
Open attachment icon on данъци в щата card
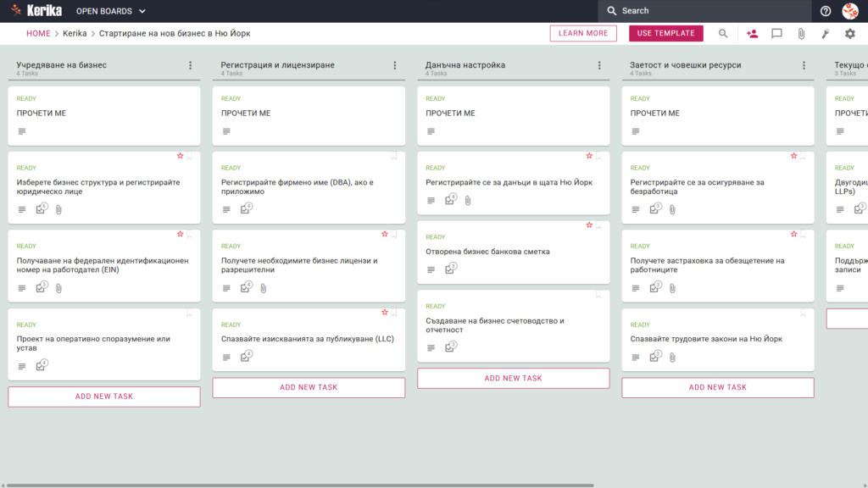coord(468,201)
